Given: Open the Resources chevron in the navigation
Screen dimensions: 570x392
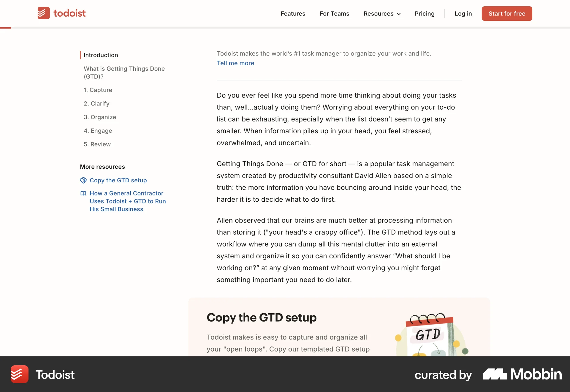Looking at the screenshot, I should click(x=398, y=14).
